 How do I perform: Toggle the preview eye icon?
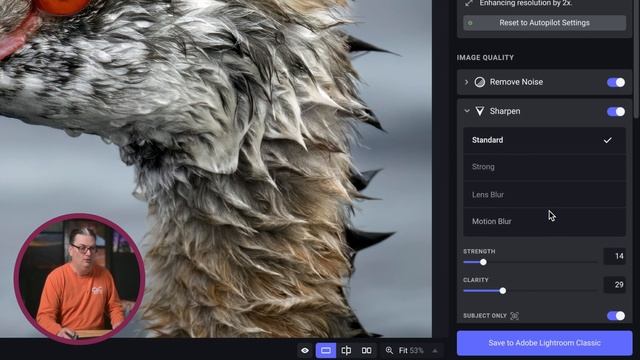coord(305,350)
